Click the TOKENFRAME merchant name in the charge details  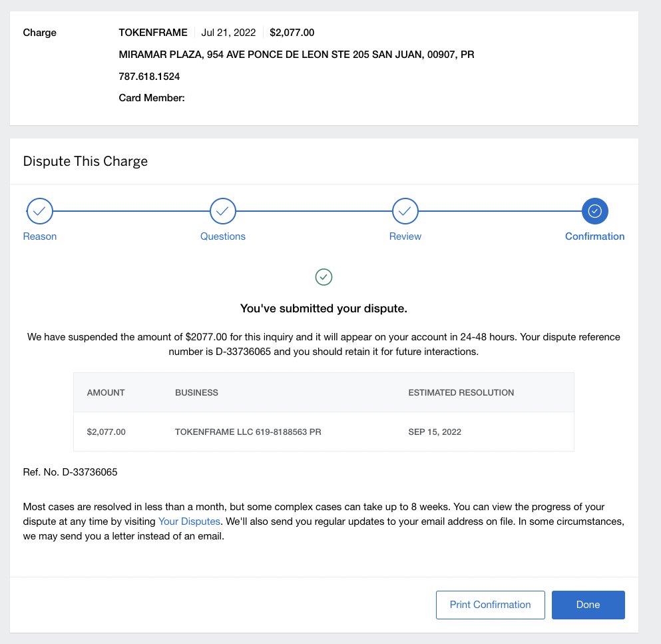pos(153,33)
